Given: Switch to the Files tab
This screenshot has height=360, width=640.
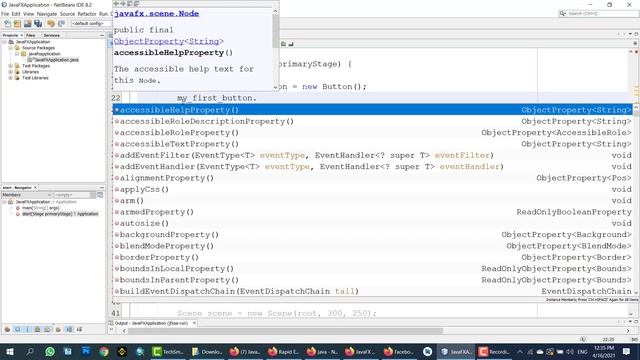Looking at the screenshot, I should tap(31, 36).
